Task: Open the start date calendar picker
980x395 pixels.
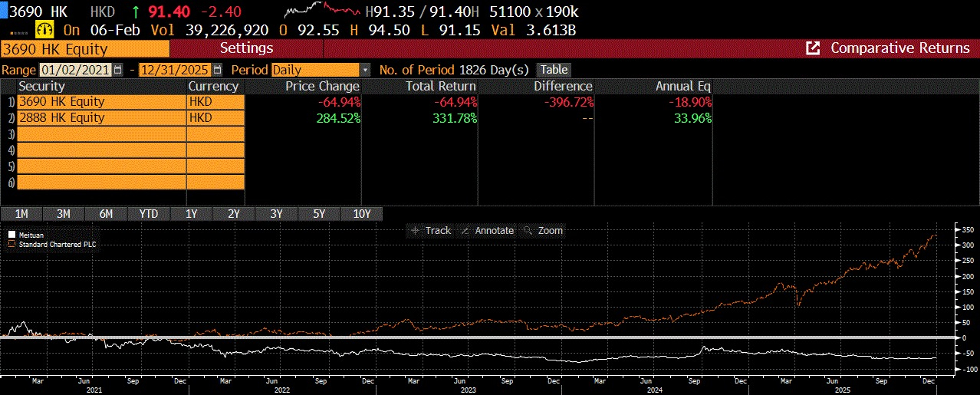Action: click(x=117, y=70)
